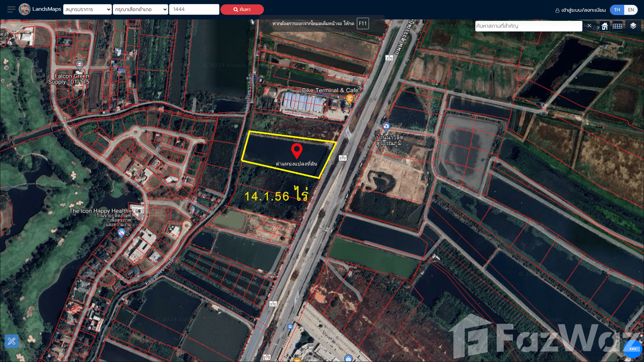The image size is (644, 362).
Task: Click the parcel number field 1444
Action: [194, 9]
